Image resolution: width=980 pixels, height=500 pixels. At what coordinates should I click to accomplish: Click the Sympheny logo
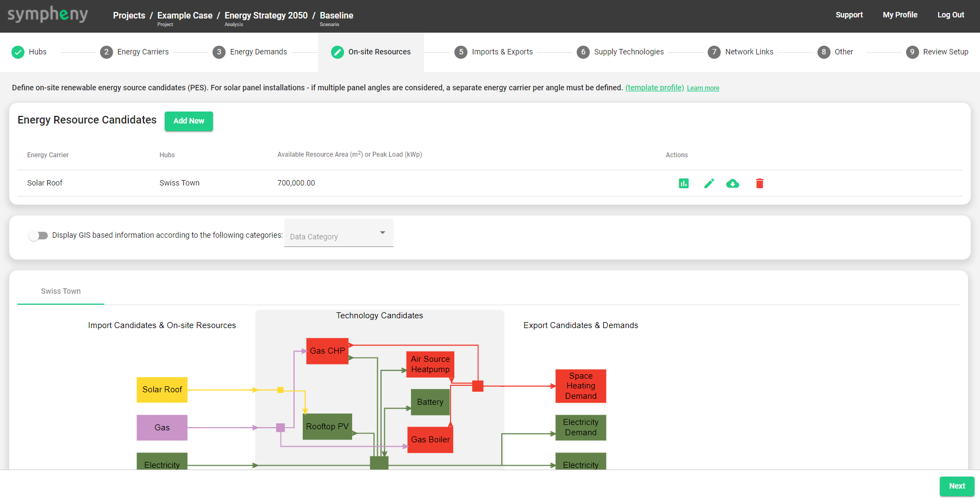pos(48,15)
